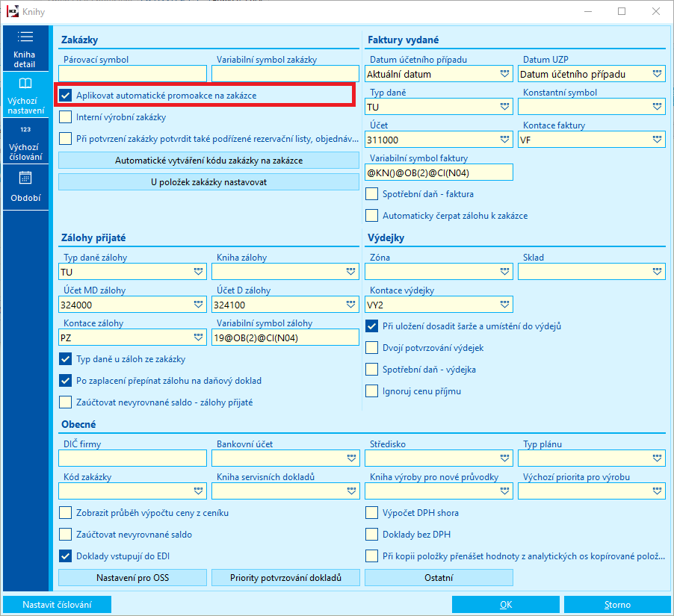Open the Účet 311000 dropdown
Image resolution: width=674 pixels, height=616 pixels.
(504, 140)
